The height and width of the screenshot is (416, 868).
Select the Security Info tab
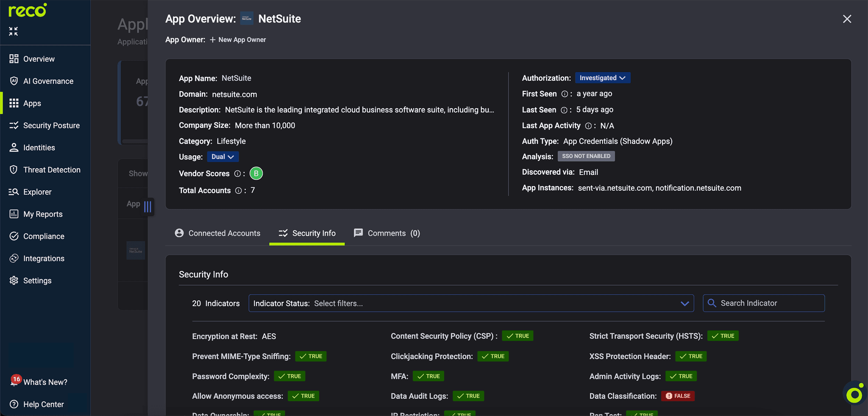point(307,233)
